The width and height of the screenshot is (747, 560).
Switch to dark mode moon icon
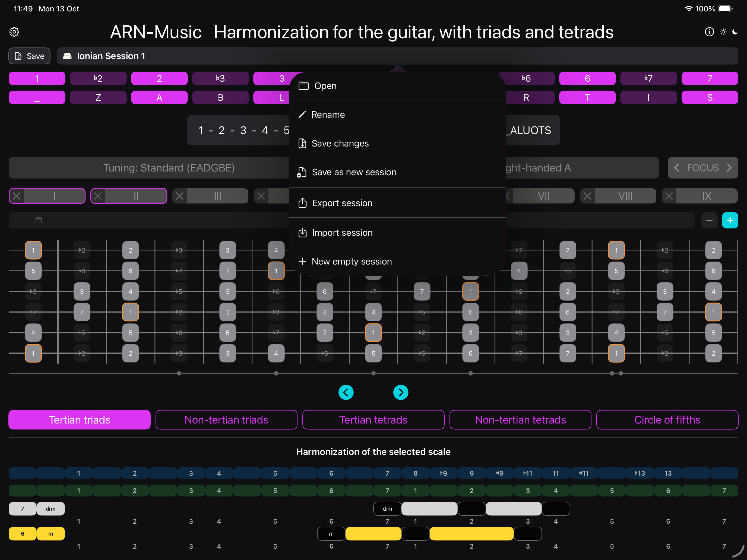[735, 32]
